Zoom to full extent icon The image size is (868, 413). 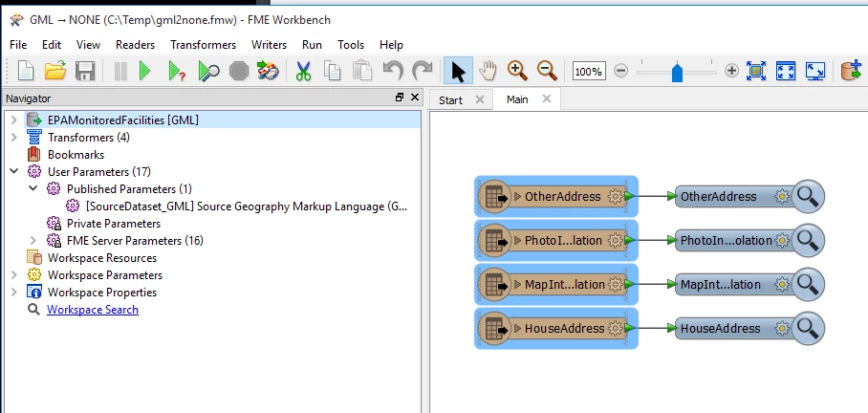786,72
